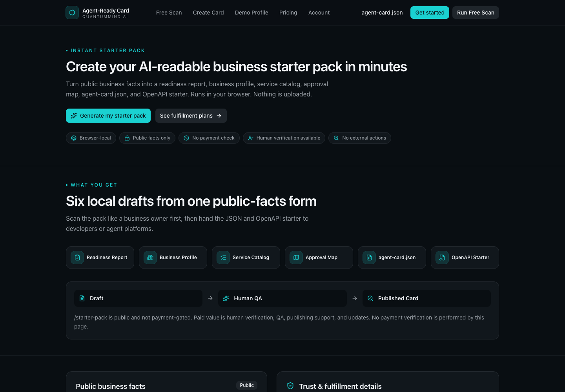Go to Demo Profile in navigation

(252, 13)
